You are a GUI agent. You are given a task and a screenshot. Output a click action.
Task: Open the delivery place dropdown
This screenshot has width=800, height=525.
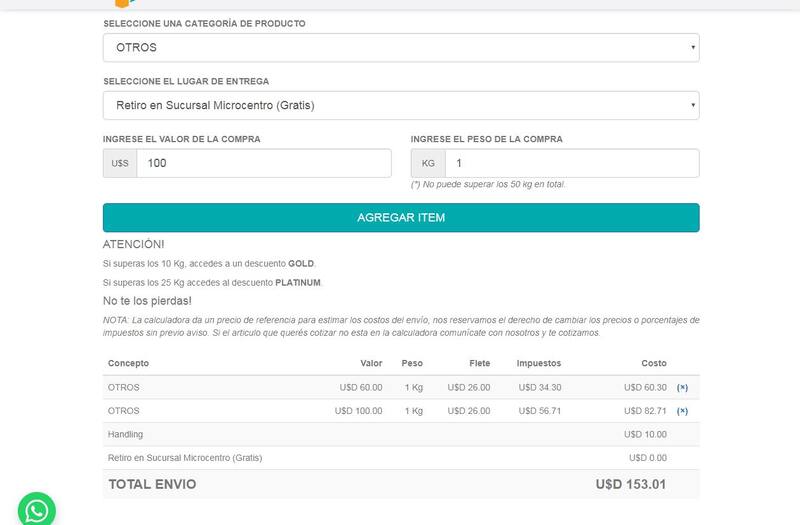point(400,106)
